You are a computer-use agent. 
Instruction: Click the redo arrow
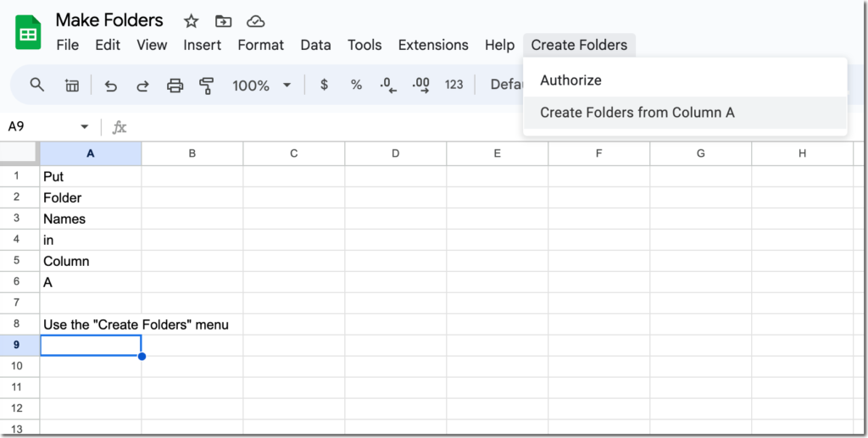[142, 86]
